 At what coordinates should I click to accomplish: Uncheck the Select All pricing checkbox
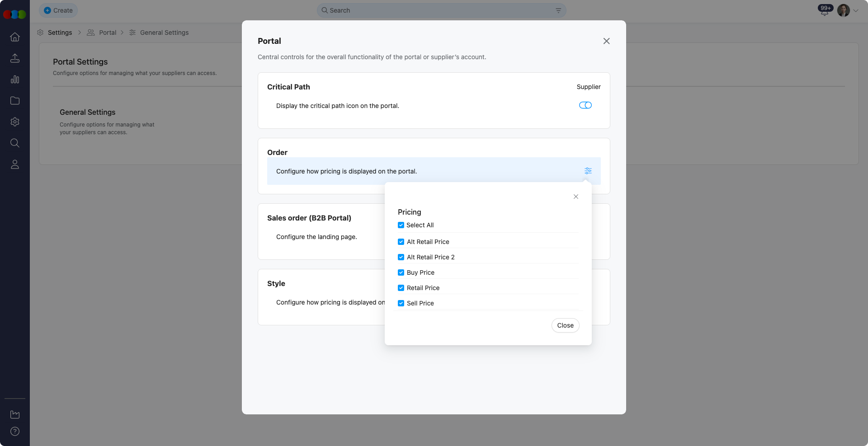click(401, 225)
